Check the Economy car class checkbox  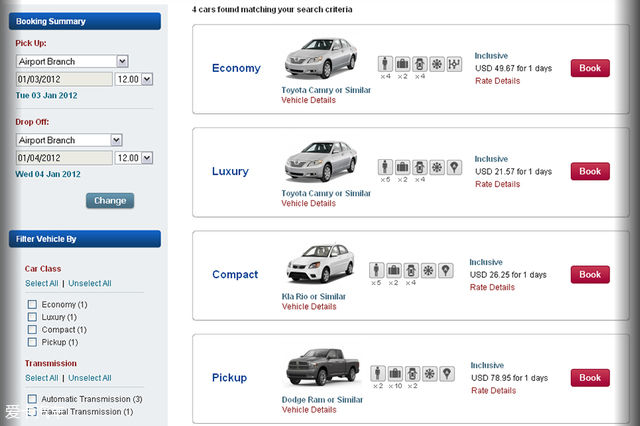[33, 305]
